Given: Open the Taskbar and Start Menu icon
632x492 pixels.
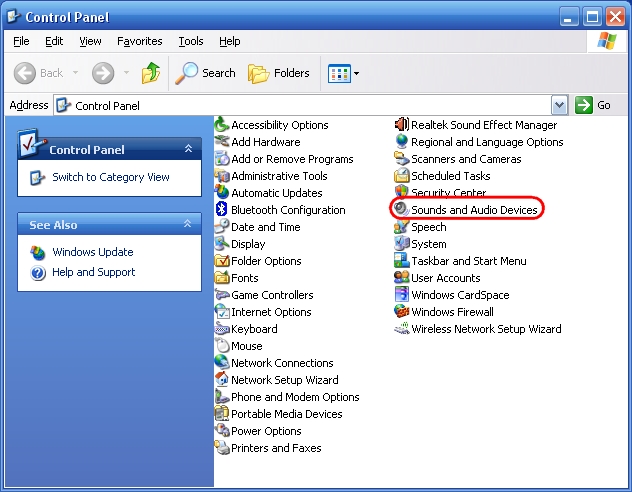Looking at the screenshot, I should coord(401,261).
